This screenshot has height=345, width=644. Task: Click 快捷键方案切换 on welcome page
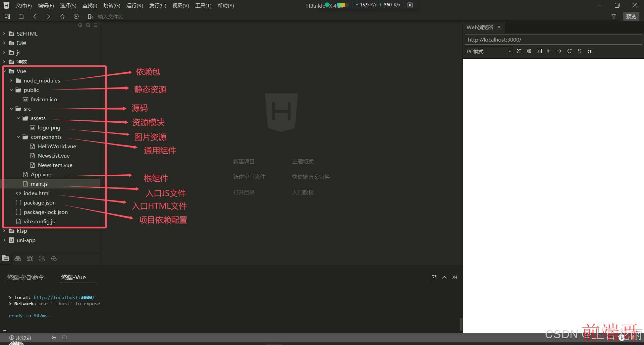click(x=311, y=177)
